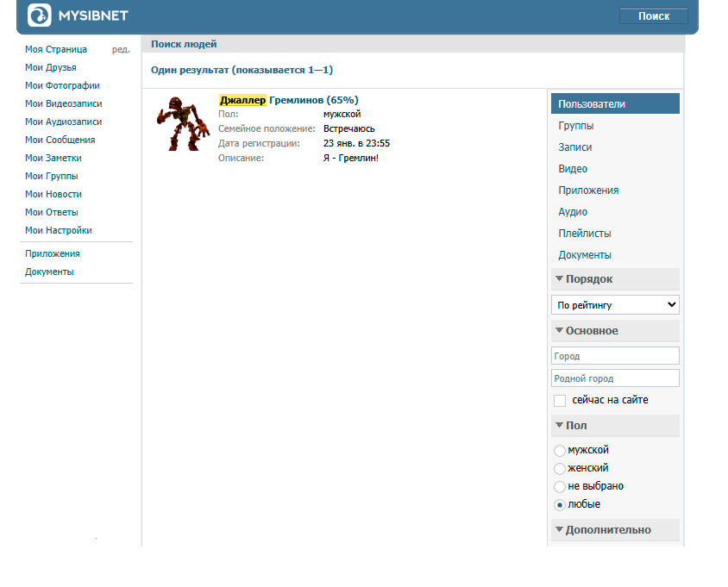The width and height of the screenshot is (728, 587).
Task: Switch to the Группы search tab
Action: [575, 126]
